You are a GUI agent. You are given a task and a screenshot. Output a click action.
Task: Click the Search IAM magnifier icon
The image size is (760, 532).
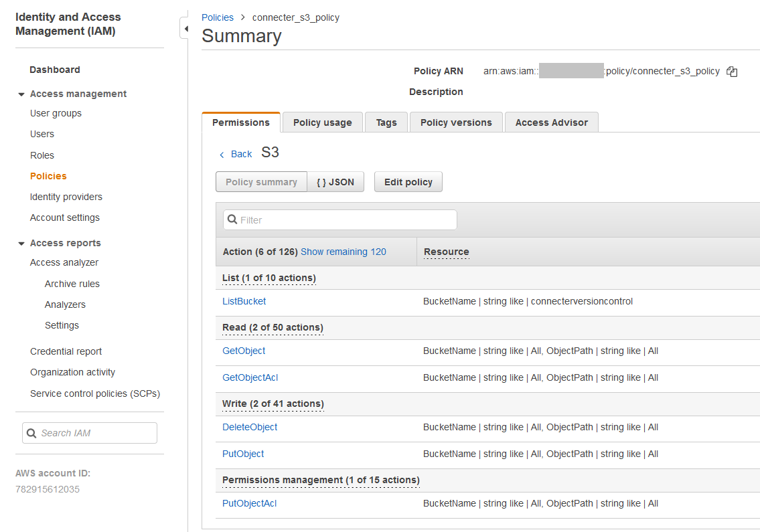point(31,432)
